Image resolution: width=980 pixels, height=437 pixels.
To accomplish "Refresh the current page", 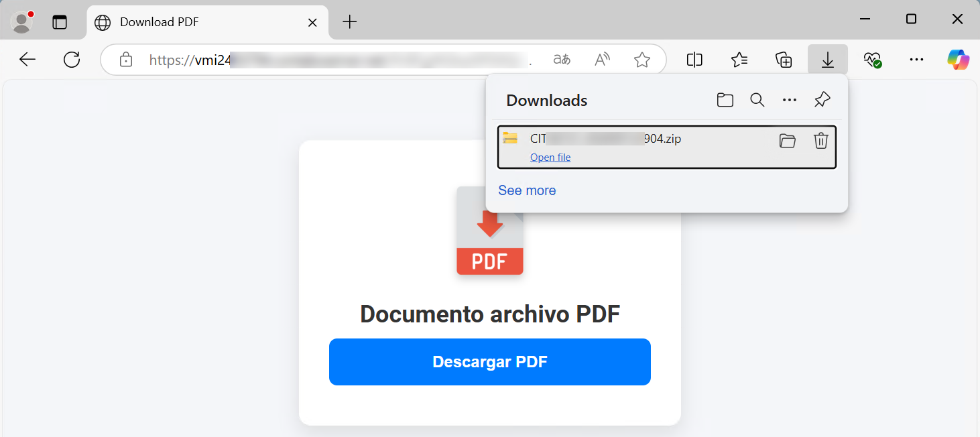I will click(72, 60).
